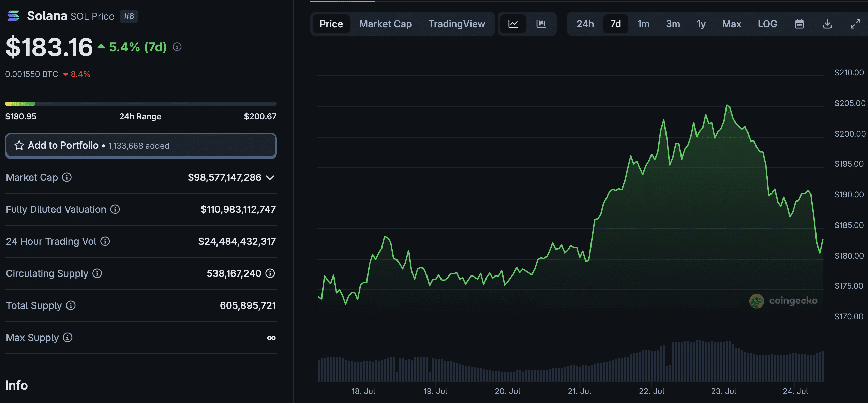This screenshot has width=868, height=403.
Task: Click the star icon in Add to Portfolio
Action: coord(19,146)
